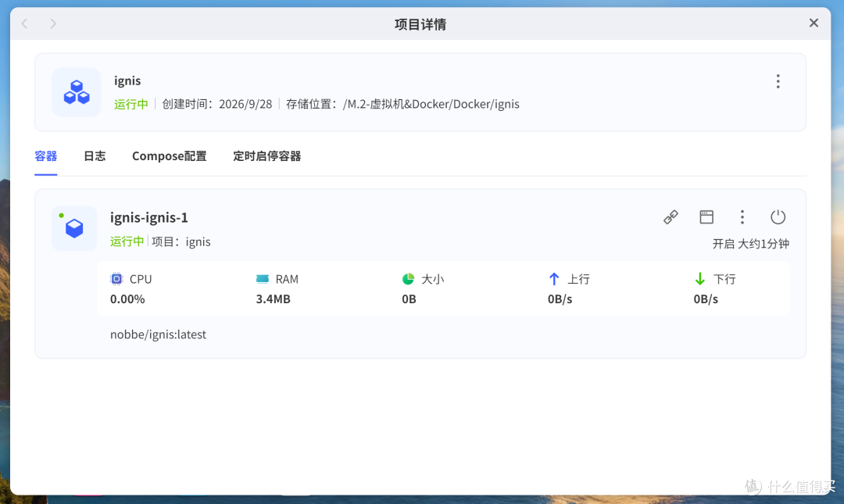Close the 项目详情 window
Screen dimensions: 844x504
(814, 23)
